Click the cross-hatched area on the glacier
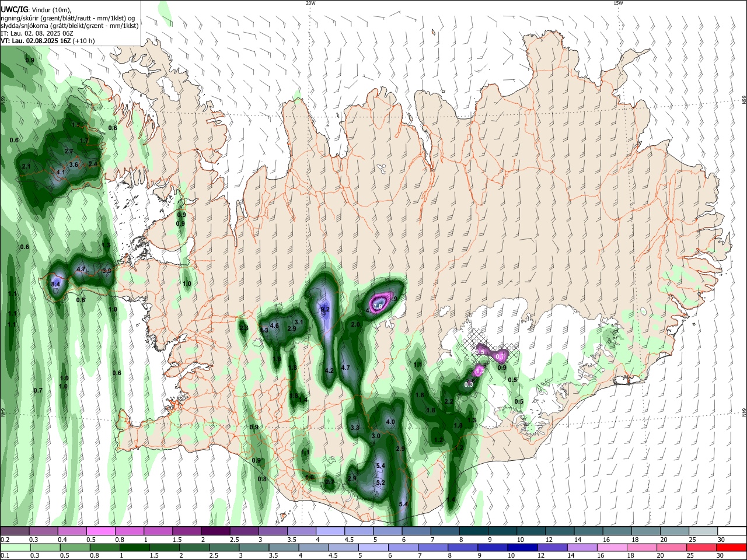The width and height of the screenshot is (747, 560). (490, 349)
